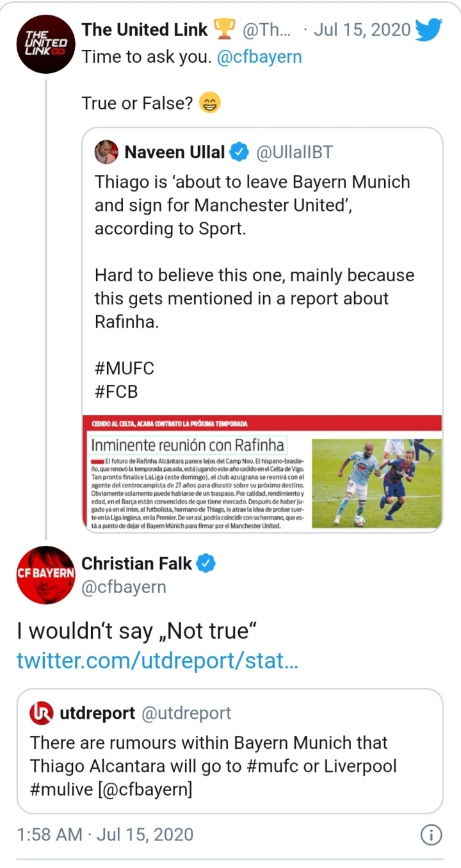Open Christian Falk's CF Bayern avatar

coord(46,575)
